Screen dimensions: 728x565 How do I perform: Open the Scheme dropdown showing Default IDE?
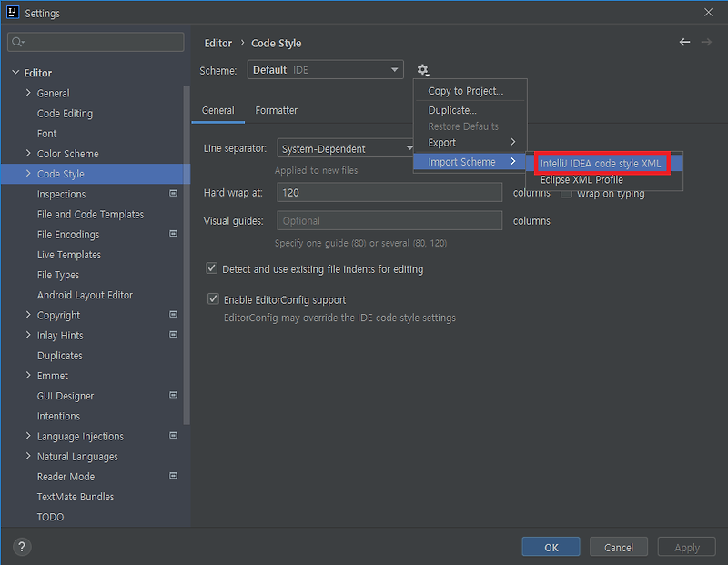coord(325,69)
